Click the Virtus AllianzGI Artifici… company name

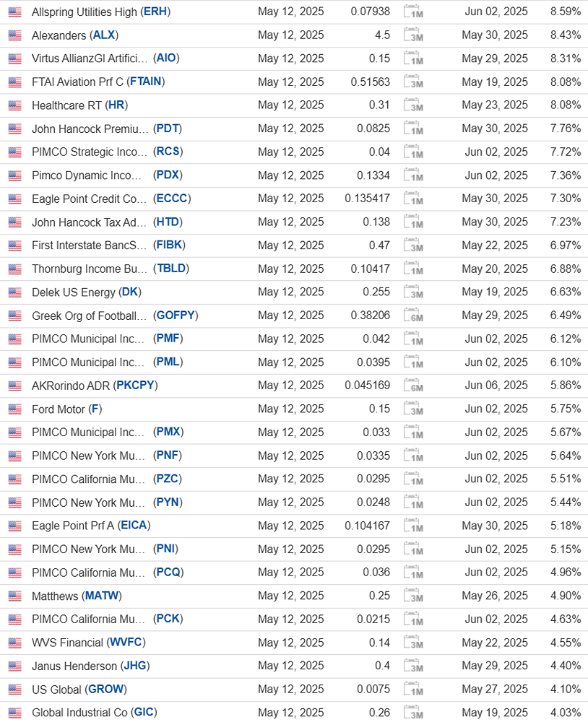point(90,58)
